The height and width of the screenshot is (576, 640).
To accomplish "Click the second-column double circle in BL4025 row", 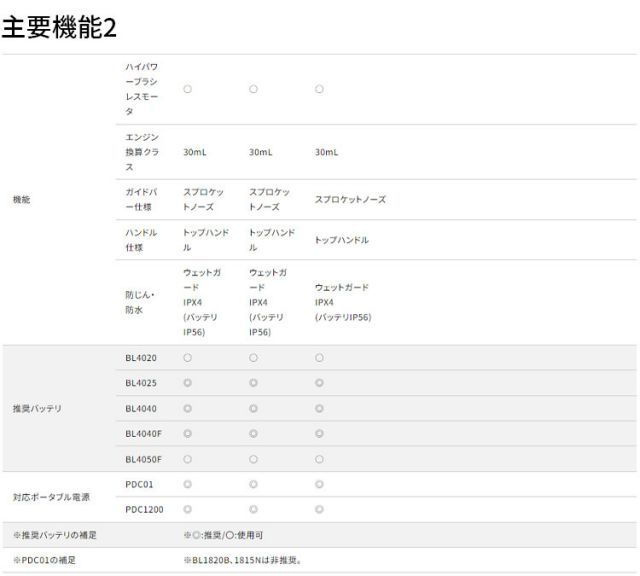I will pos(253,382).
